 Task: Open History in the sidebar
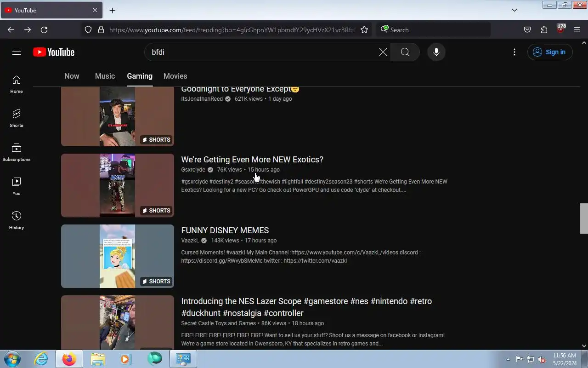point(17,221)
